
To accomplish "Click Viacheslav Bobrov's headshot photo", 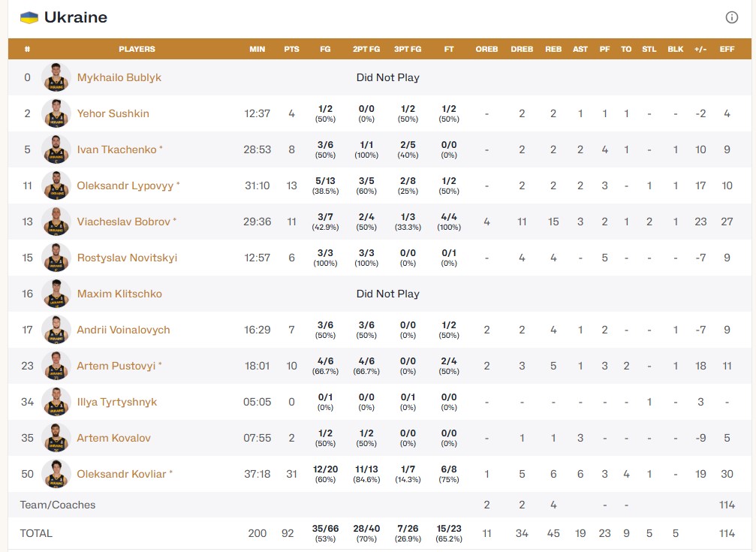I will [x=56, y=222].
